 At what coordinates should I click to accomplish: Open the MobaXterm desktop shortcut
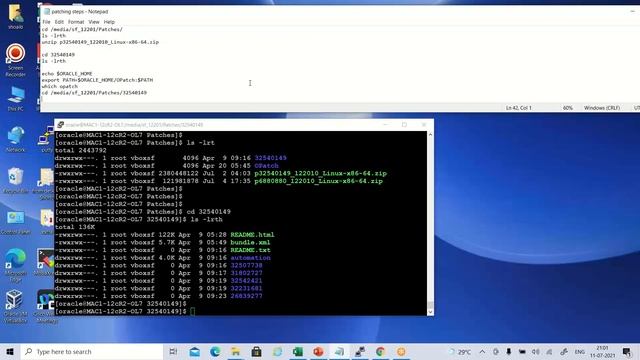tap(46, 262)
